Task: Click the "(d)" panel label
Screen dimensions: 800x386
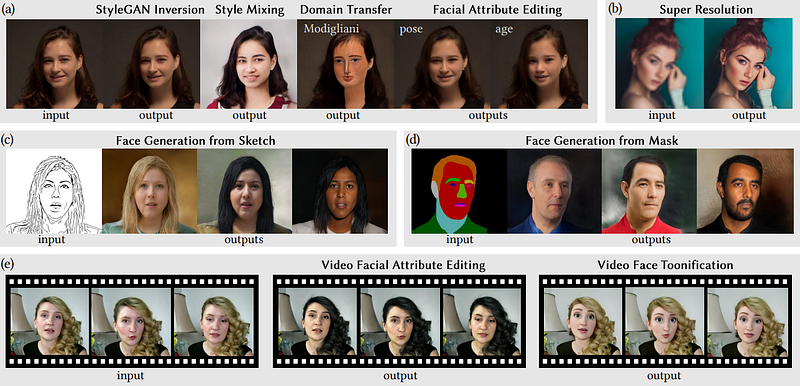Action: [412, 139]
